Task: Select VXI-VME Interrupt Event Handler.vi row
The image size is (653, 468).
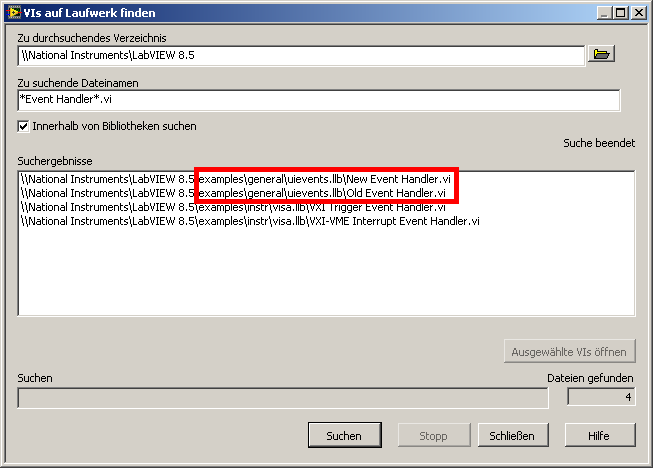Action: coord(250,221)
